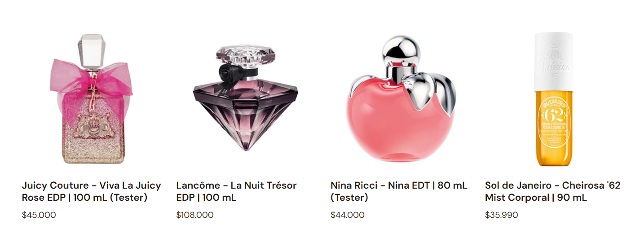Screen dimensions: 644x234
Task: Click the Juicy Couture Viva La Juicy Rose title
Action: click(x=91, y=191)
